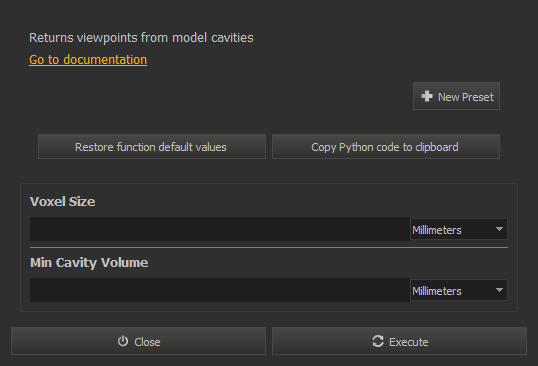Open the Voxel Size Millimeters units dropdown
538x366 pixels.
click(459, 229)
